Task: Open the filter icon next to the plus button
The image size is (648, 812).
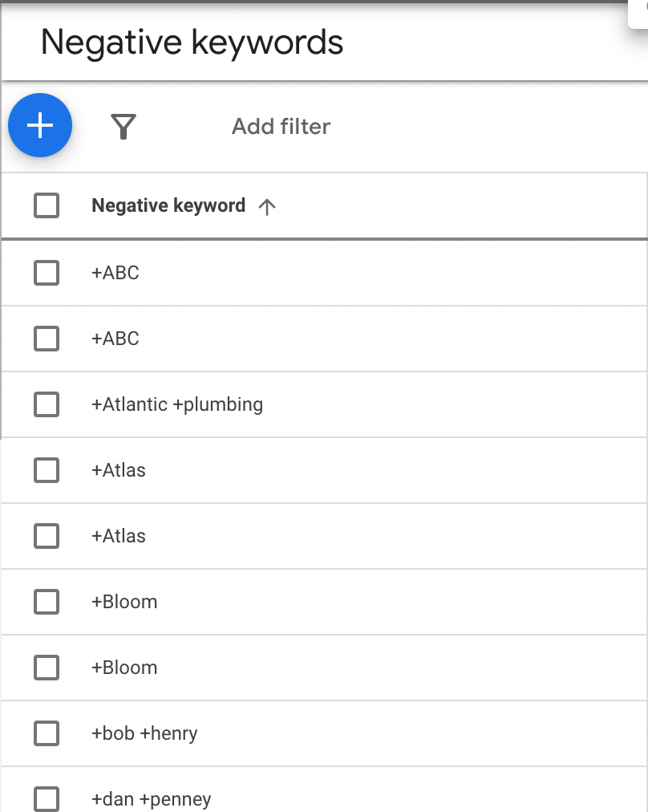Action: tap(123, 125)
